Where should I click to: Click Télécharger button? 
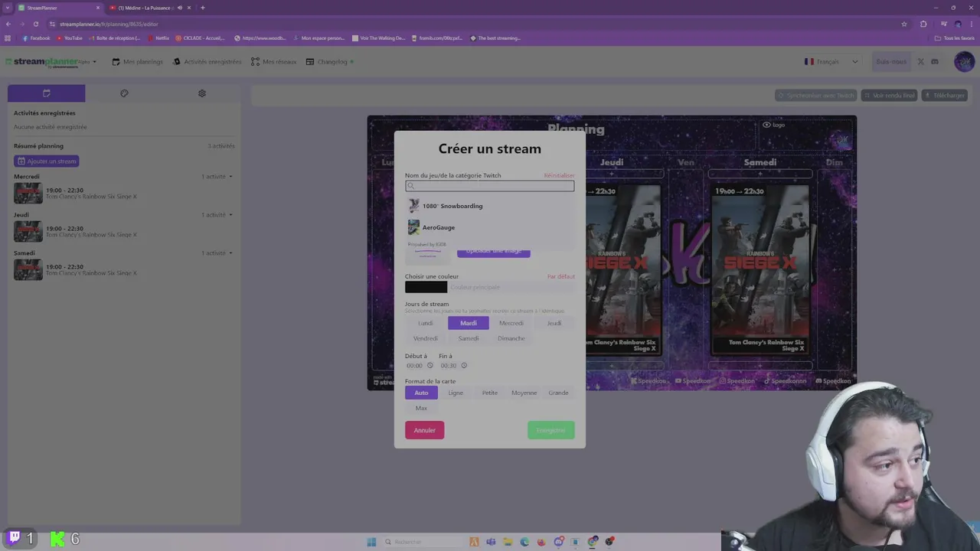coord(944,96)
